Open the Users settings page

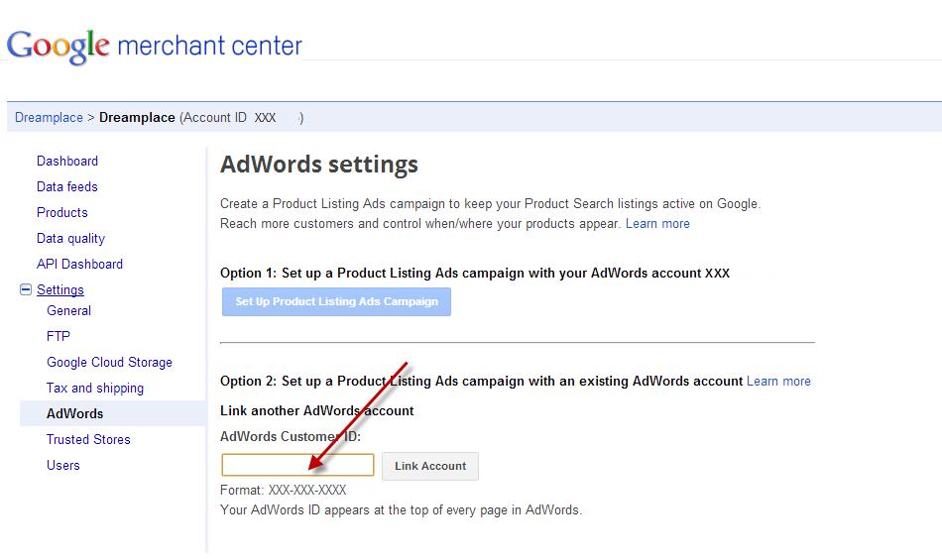coord(63,465)
